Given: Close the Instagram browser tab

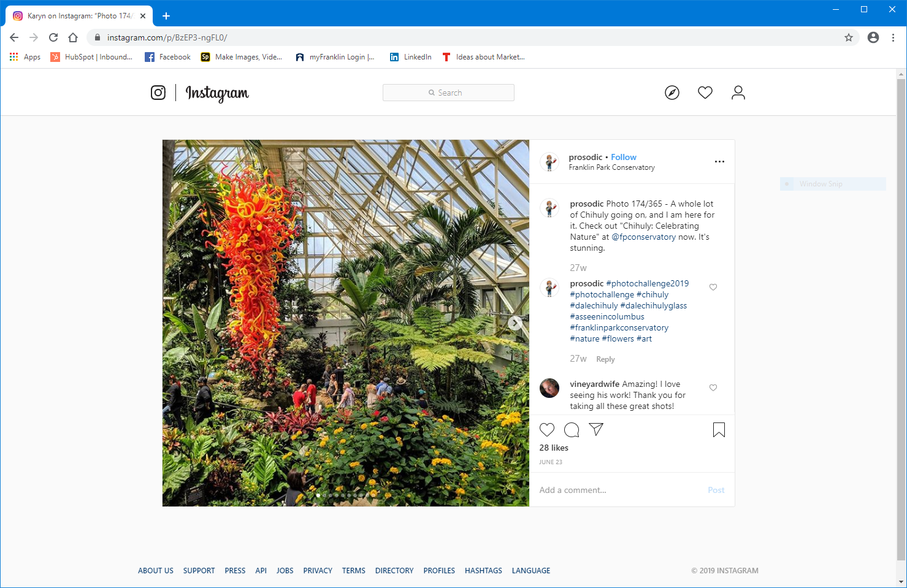Looking at the screenshot, I should coord(143,16).
